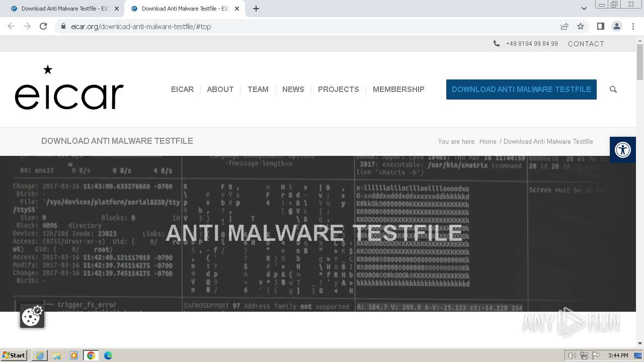Image resolution: width=644 pixels, height=362 pixels.
Task: Bookmark this page with the star icon
Action: (581, 26)
